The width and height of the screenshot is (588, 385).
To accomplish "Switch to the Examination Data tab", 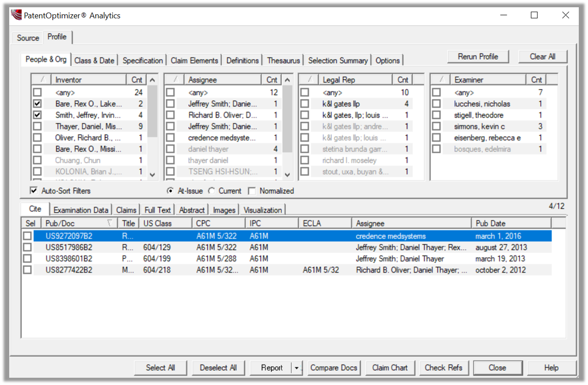I will (x=81, y=210).
